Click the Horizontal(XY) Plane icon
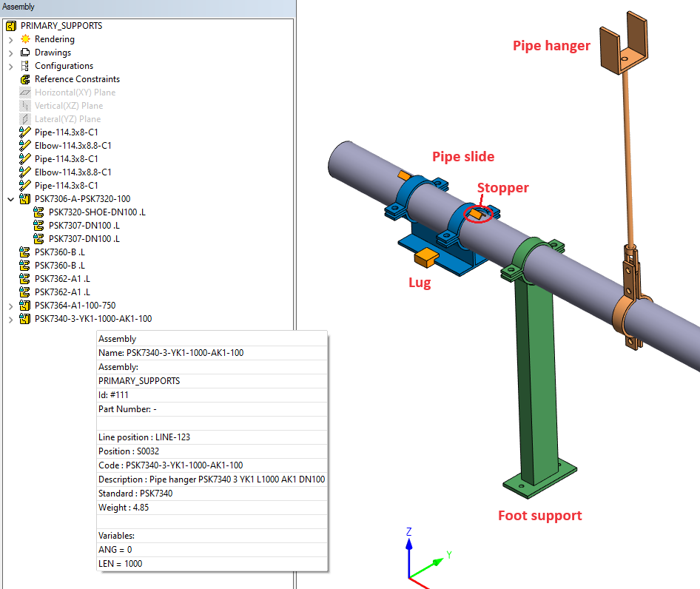 tap(25, 92)
